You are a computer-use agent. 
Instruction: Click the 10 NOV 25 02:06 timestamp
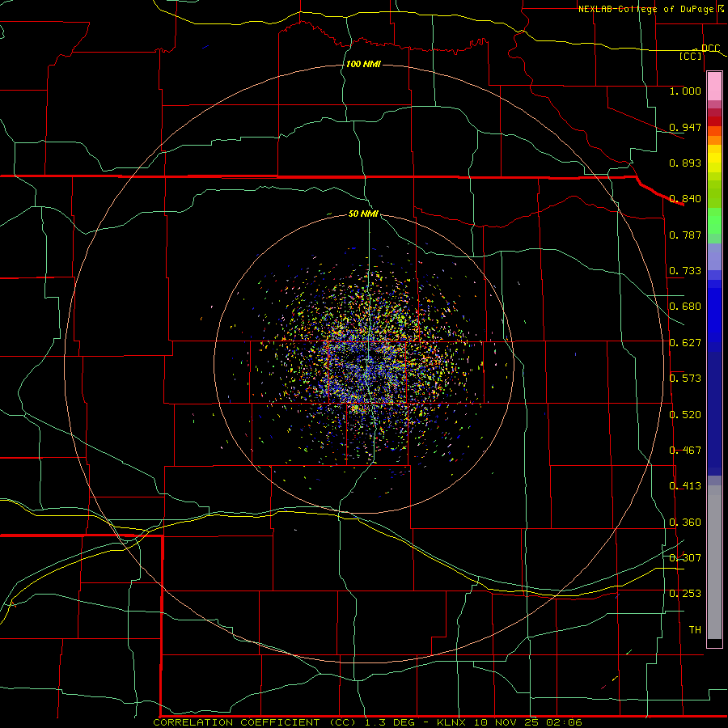click(528, 722)
